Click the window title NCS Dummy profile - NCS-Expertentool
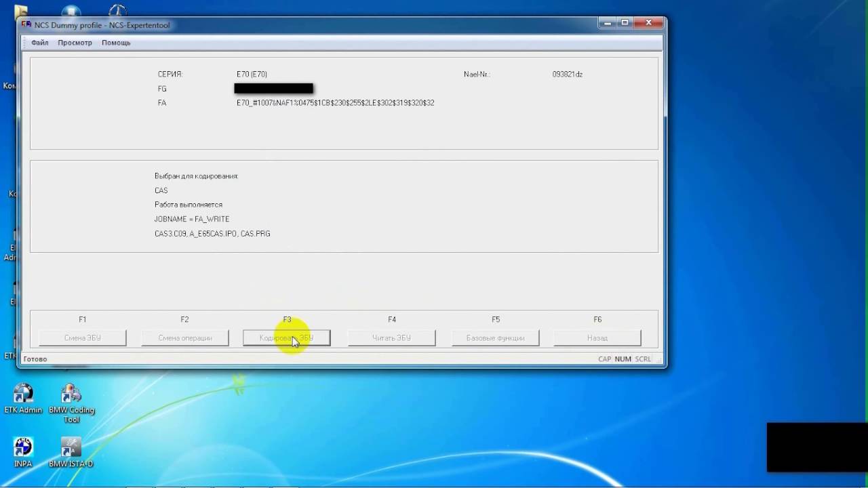The image size is (868, 488). [102, 25]
